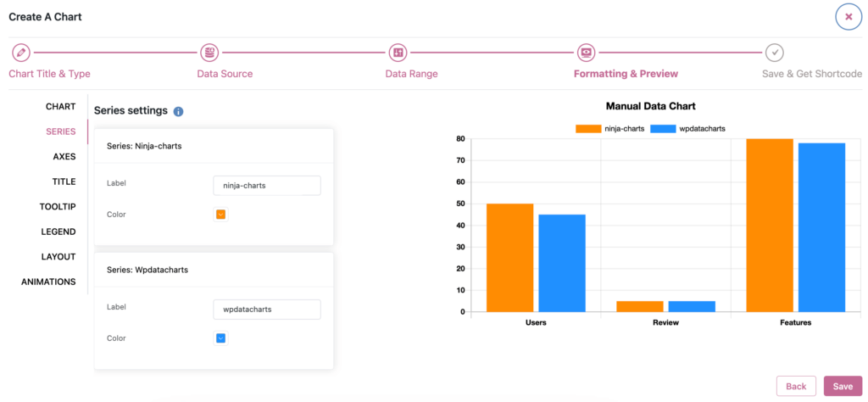868x402 pixels.
Task: Toggle ninja-charts in the chart legend
Action: (609, 128)
